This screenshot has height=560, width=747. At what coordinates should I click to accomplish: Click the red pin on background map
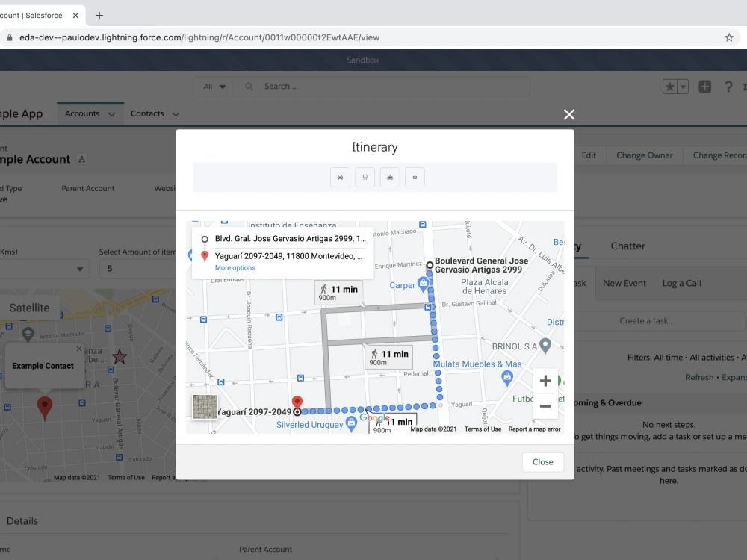point(45,408)
